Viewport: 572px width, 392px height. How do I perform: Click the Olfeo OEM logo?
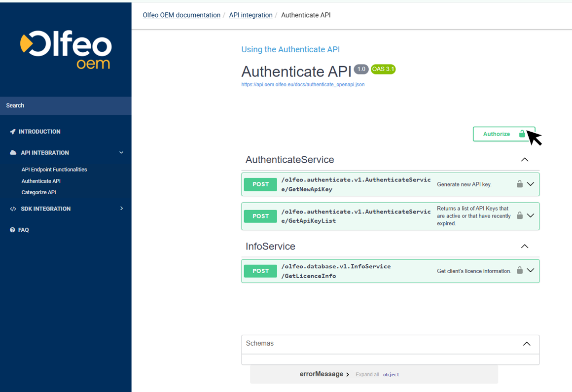pyautogui.click(x=66, y=50)
